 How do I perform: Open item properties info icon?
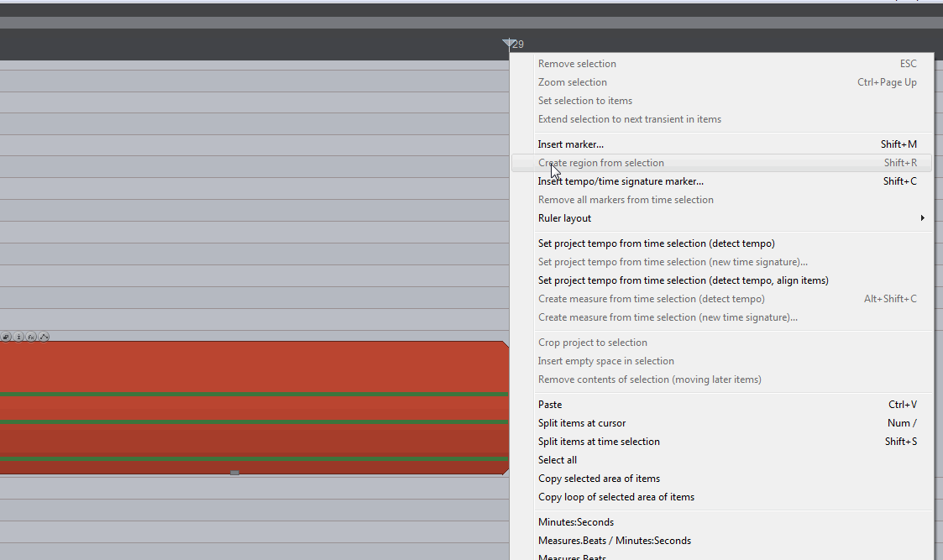tap(18, 337)
